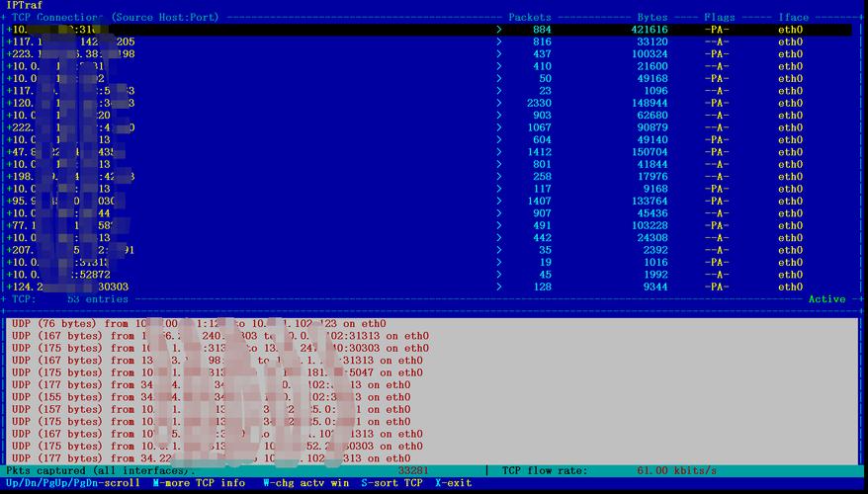Select the highlighted row with 421616 bytes
Image resolution: width=868 pixels, height=494 pixels.
point(429,30)
